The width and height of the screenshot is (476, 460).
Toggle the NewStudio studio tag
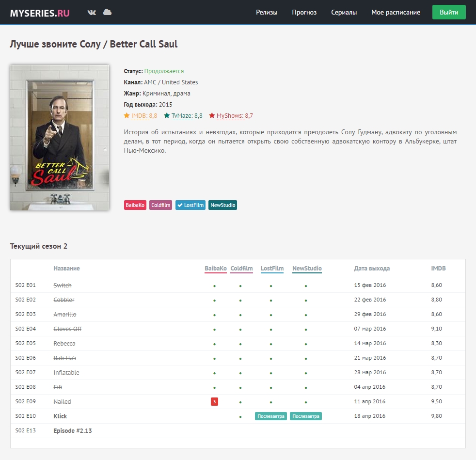[222, 205]
